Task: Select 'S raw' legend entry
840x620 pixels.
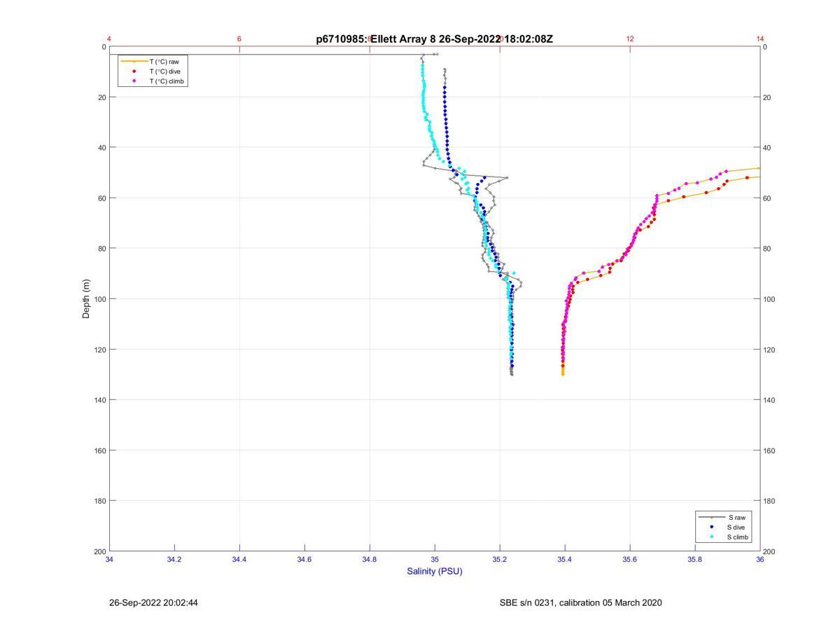Action: pyautogui.click(x=736, y=517)
